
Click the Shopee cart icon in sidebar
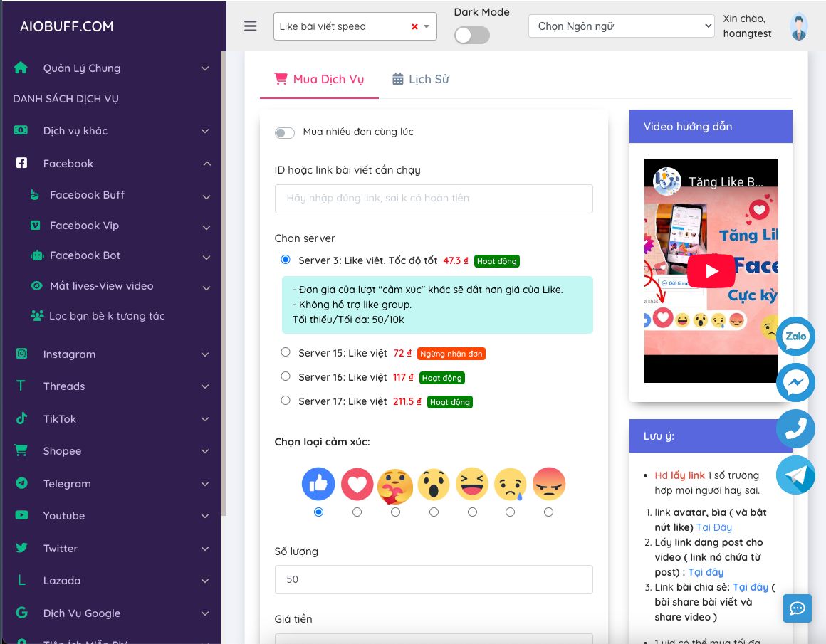[21, 450]
